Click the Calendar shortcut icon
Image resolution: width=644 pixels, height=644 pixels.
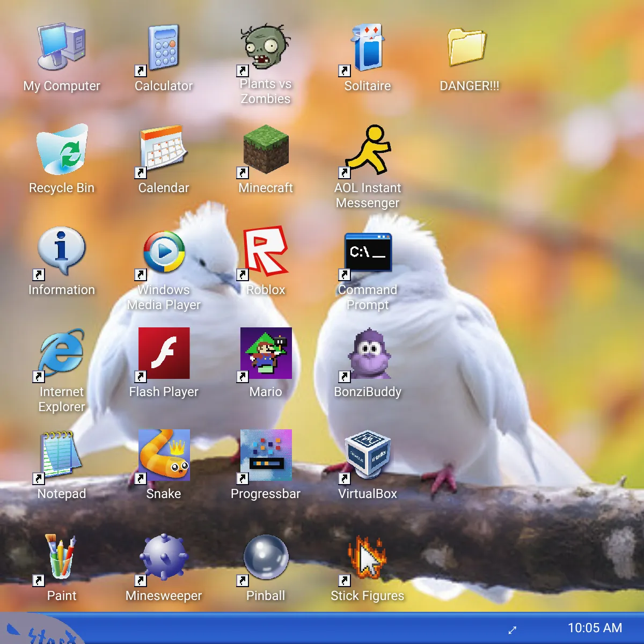[x=164, y=149]
